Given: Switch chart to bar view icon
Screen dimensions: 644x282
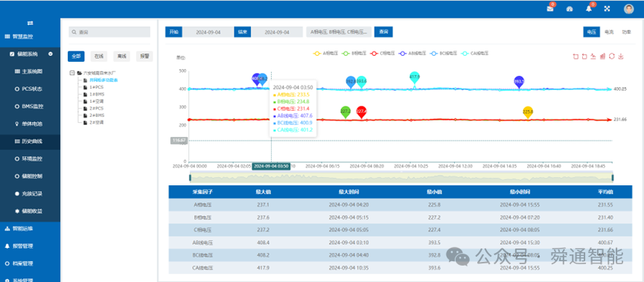Looking at the screenshot, I should coord(602,57).
